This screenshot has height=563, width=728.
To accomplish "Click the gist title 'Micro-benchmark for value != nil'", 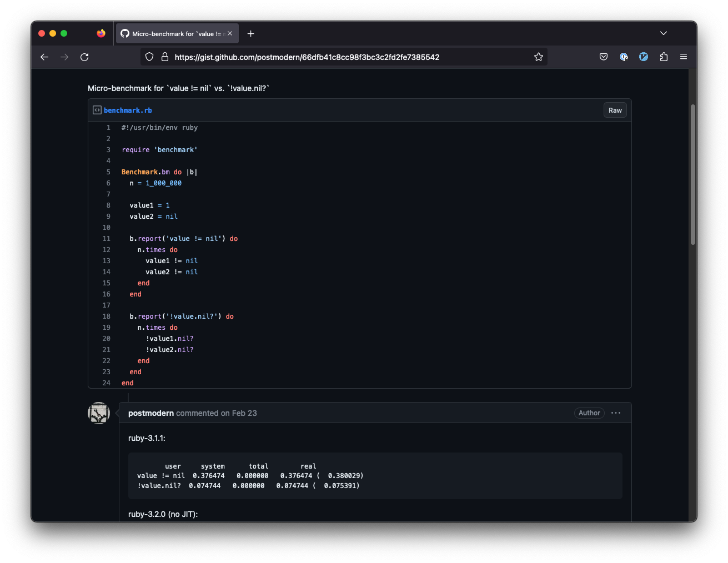I will [178, 88].
